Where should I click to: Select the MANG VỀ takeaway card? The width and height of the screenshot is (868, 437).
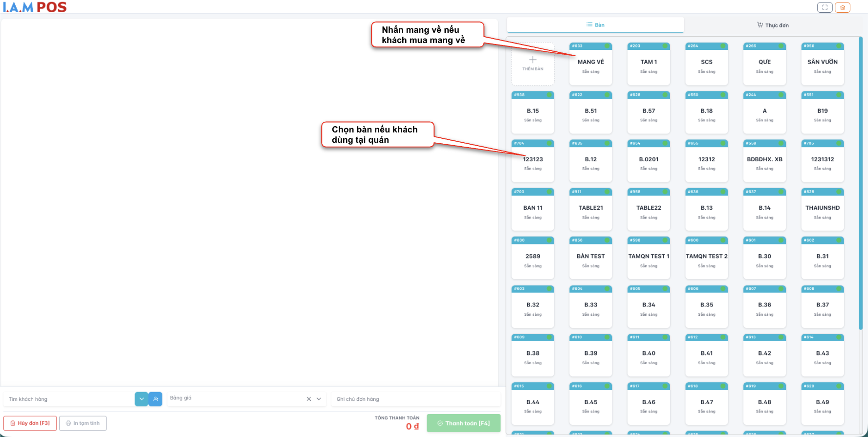point(590,64)
